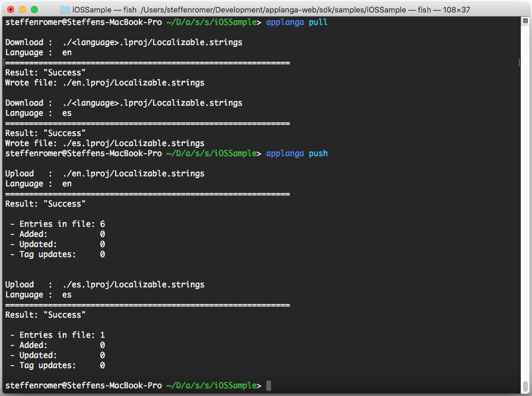This screenshot has width=532, height=396.
Task: Click the cursor block at the last prompt
Action: tap(269, 386)
